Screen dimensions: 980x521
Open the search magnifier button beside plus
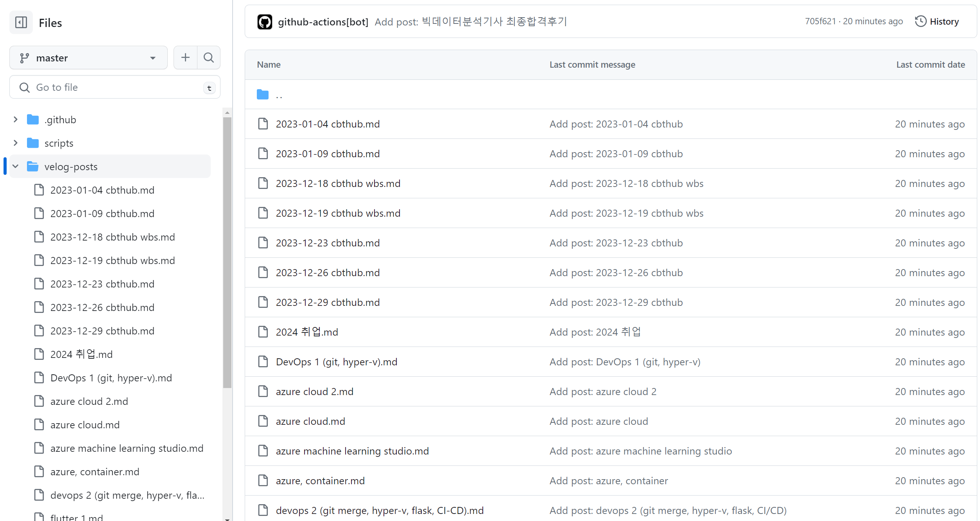209,58
